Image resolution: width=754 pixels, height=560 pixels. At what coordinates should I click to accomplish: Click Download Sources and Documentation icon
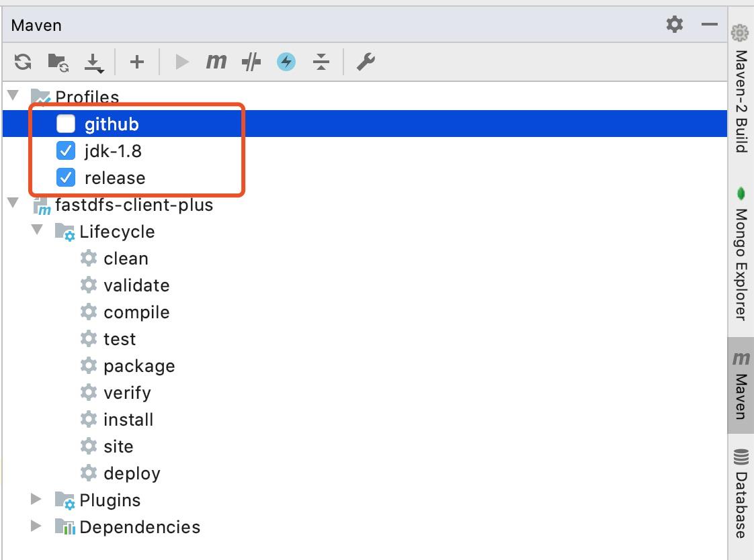[93, 62]
